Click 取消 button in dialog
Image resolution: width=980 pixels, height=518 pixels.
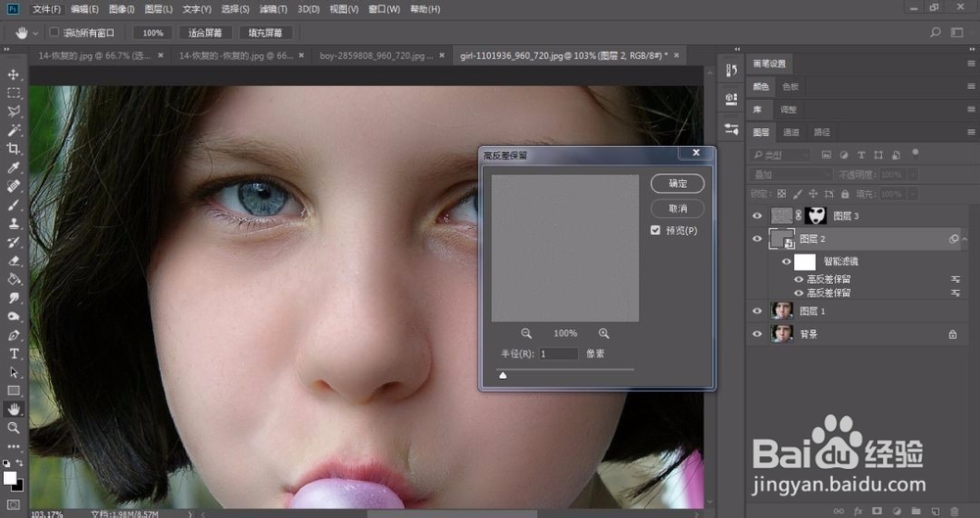[677, 209]
